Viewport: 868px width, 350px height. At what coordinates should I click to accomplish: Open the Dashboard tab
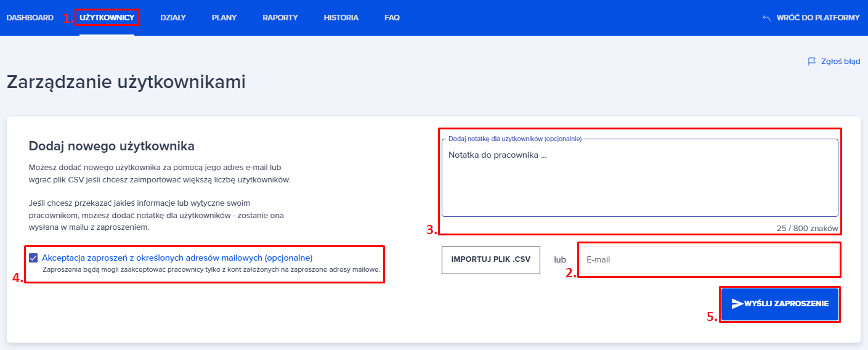coord(30,18)
